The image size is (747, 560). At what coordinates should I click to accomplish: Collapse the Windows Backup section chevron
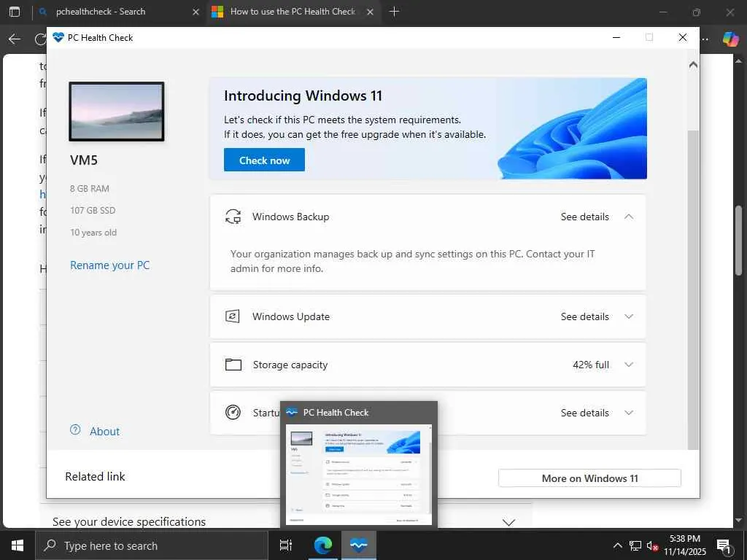[x=629, y=217]
